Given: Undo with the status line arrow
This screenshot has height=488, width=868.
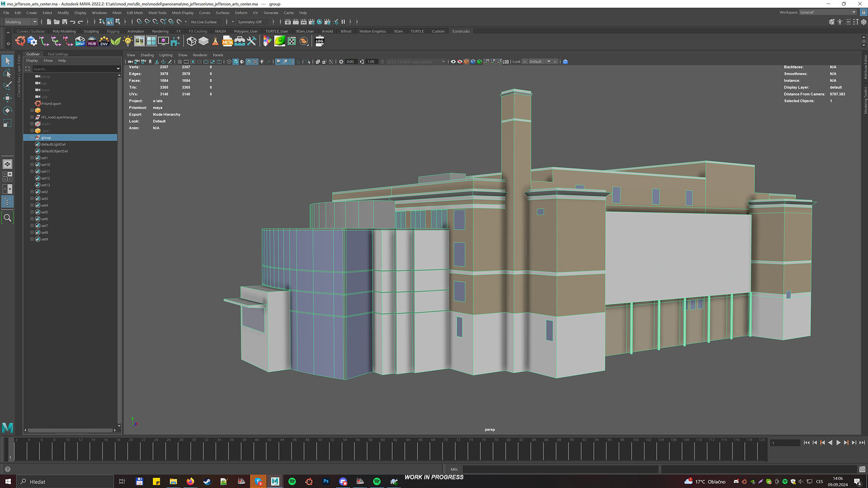Looking at the screenshot, I should 73,22.
